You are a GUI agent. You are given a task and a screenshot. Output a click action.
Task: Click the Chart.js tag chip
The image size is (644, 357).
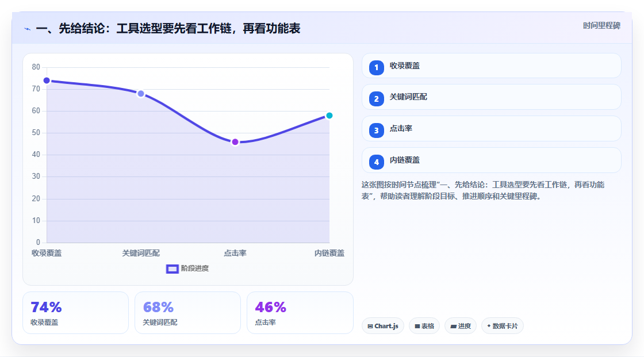[x=383, y=326]
